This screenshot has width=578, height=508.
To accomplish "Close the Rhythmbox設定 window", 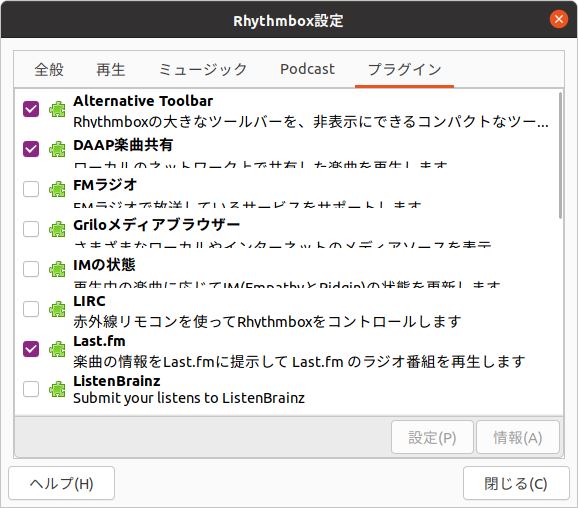I will 559,19.
